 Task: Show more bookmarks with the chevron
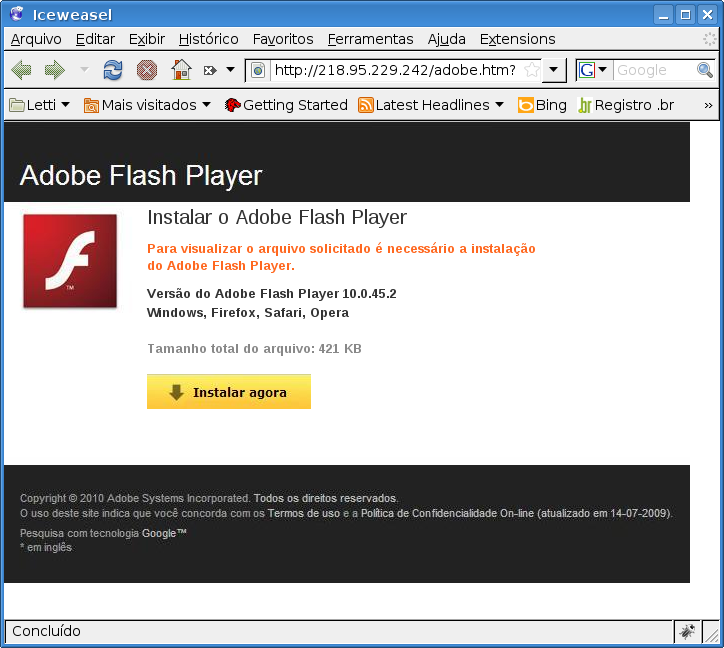point(708,105)
